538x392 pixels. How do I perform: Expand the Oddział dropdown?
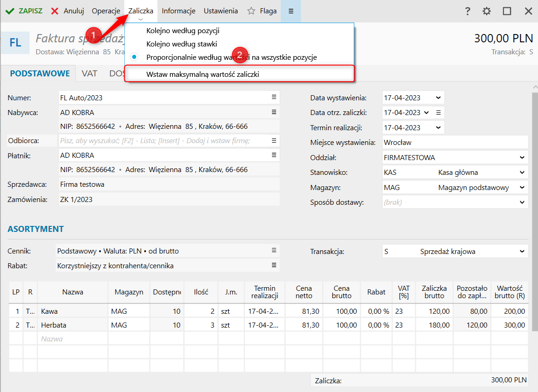pyautogui.click(x=522, y=157)
